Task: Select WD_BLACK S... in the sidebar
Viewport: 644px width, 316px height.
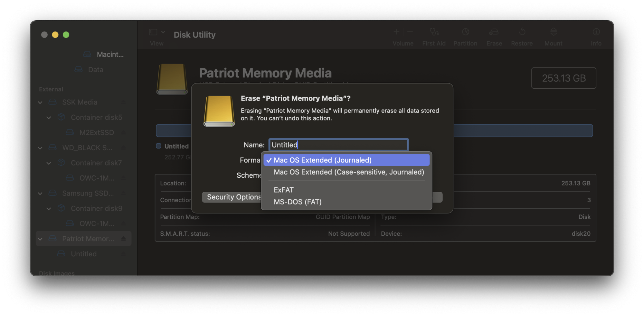Action: (87, 148)
